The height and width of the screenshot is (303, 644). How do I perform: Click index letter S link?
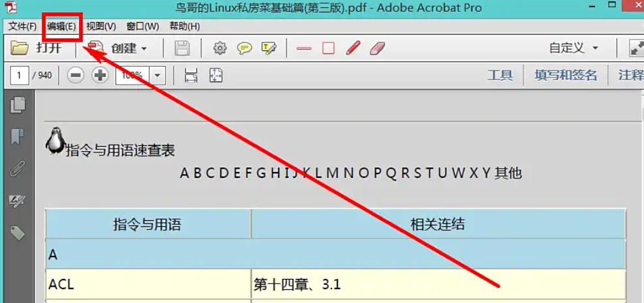418,173
